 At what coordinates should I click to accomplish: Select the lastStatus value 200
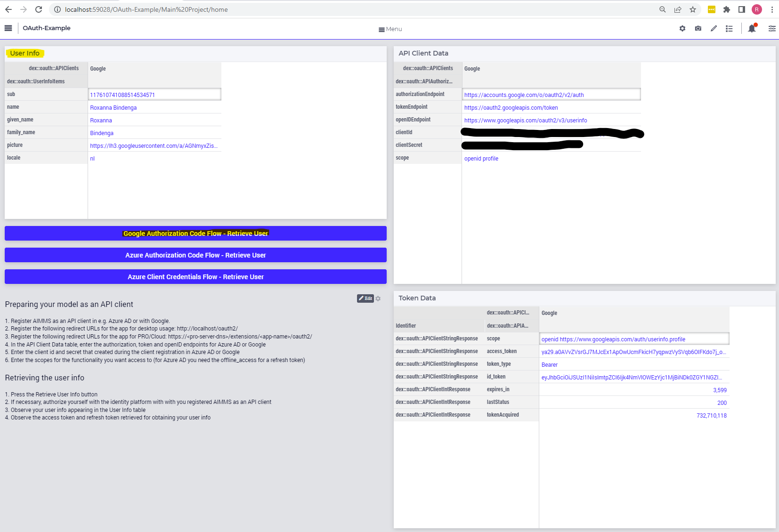pos(634,403)
